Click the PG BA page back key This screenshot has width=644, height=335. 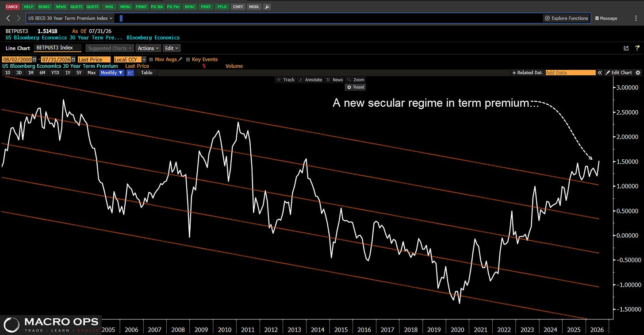click(x=157, y=7)
